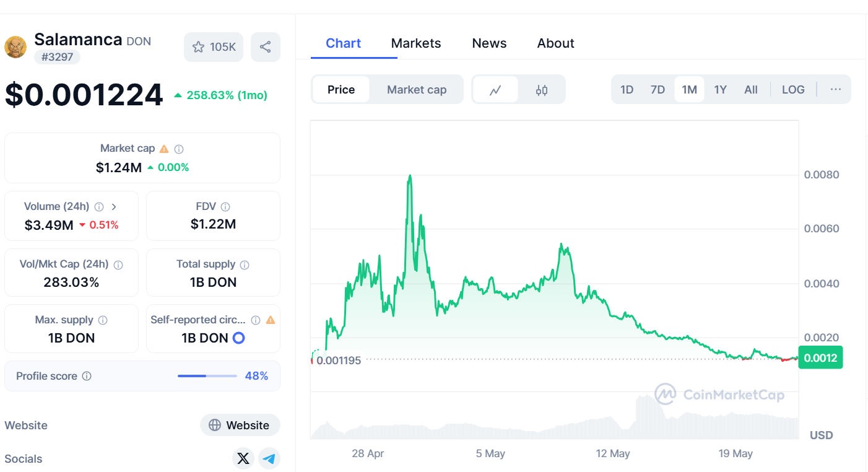
Task: Open the Markets tab
Action: pos(416,43)
